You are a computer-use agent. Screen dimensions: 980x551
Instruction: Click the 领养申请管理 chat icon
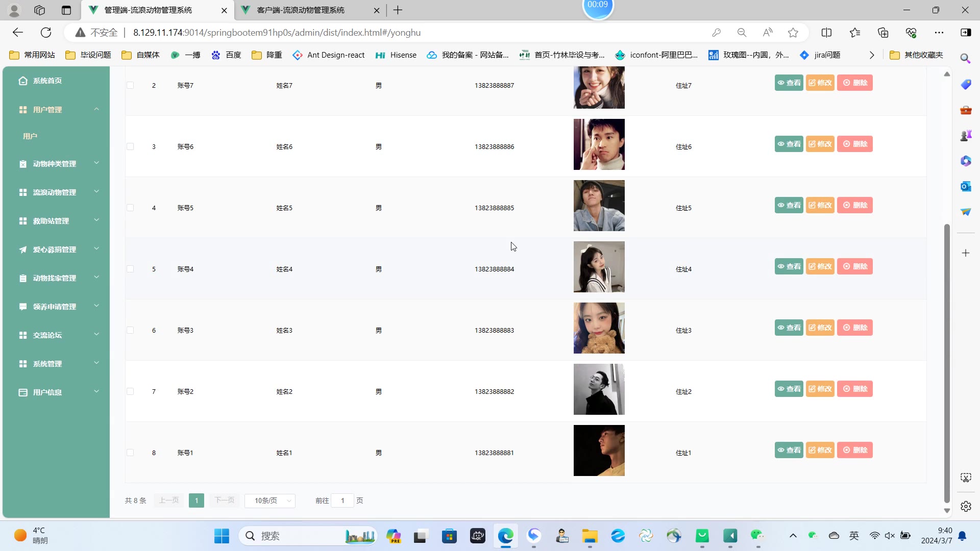(23, 307)
